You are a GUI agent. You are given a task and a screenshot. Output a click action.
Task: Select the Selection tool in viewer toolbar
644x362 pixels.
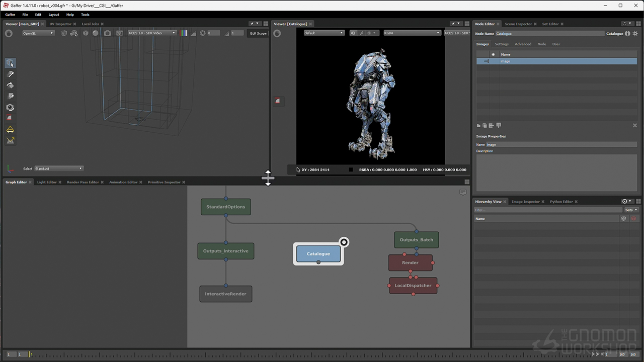10,63
